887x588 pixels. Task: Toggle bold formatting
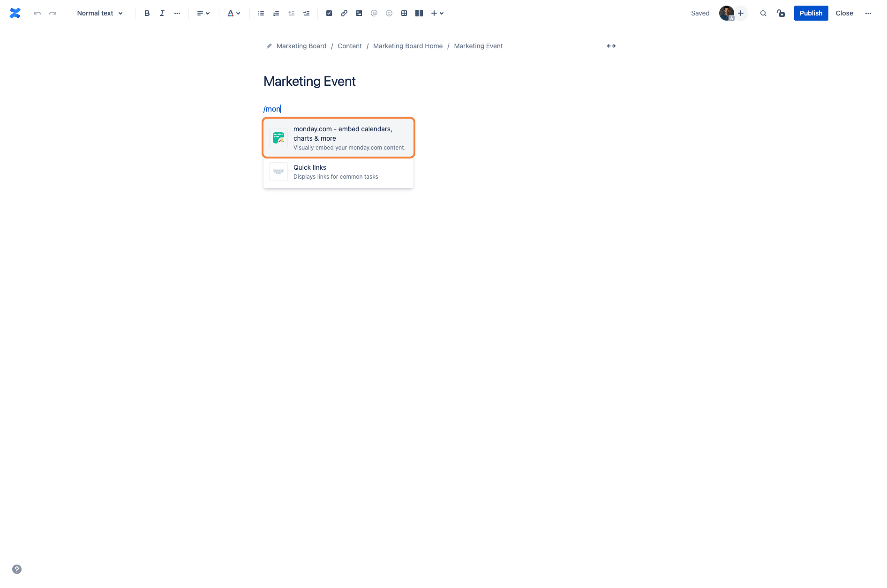pos(147,13)
